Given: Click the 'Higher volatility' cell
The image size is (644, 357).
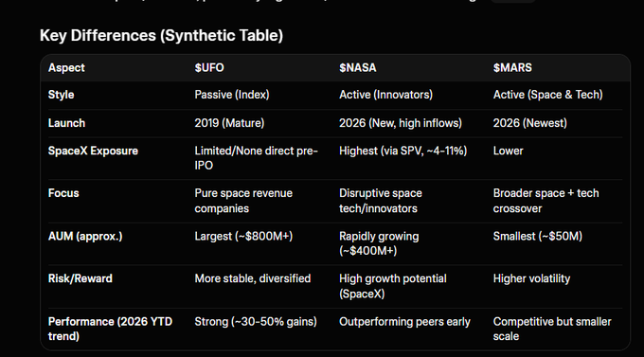Looking at the screenshot, I should [532, 279].
